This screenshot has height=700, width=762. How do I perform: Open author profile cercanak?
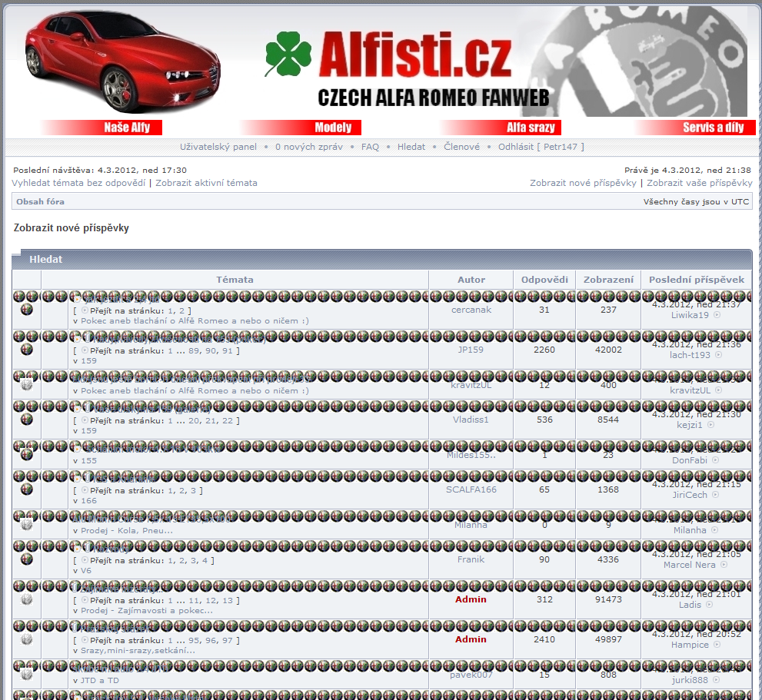pyautogui.click(x=471, y=310)
